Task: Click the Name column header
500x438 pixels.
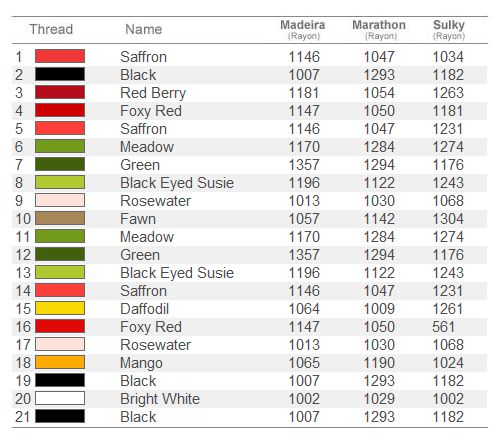Action: pos(144,29)
